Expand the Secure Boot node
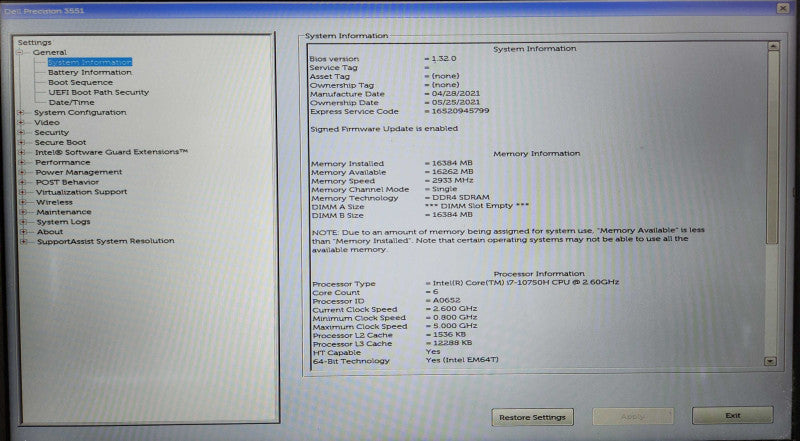This screenshot has height=441, width=800. click(21, 142)
